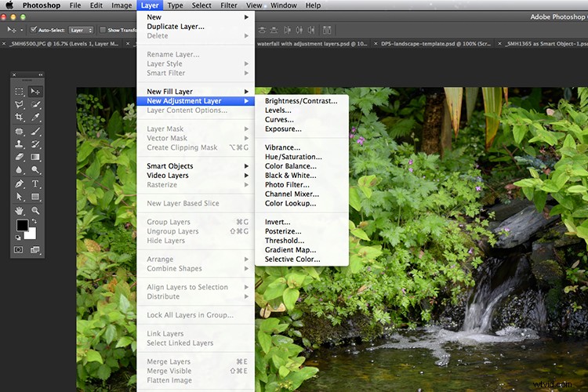Toggle the Auto-Select checkbox

coord(34,30)
